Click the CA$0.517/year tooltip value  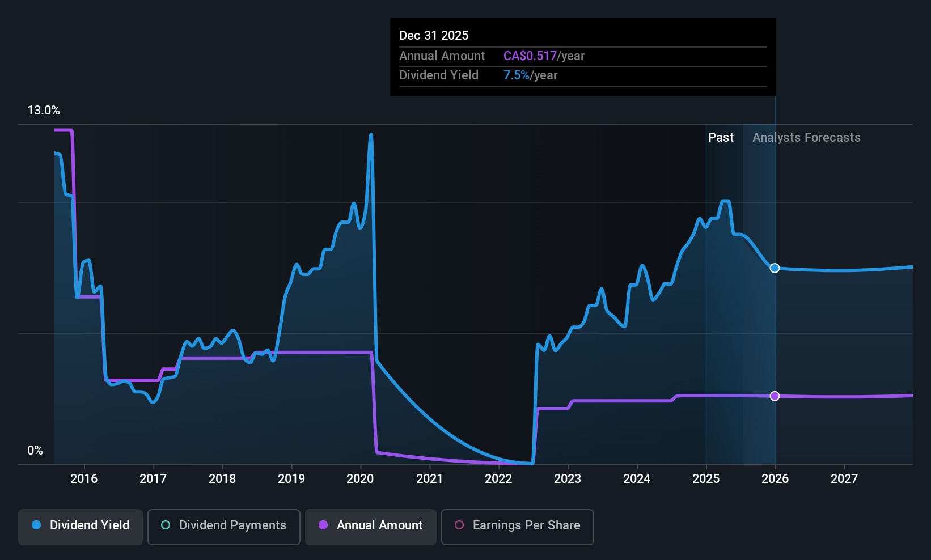point(544,56)
